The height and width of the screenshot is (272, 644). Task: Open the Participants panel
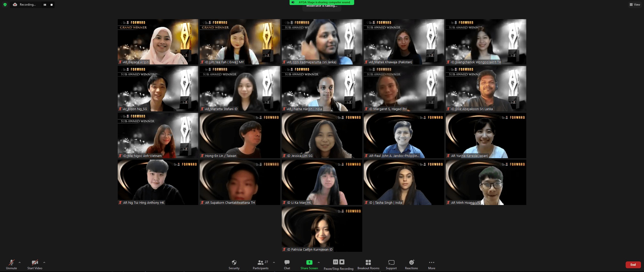click(x=261, y=264)
